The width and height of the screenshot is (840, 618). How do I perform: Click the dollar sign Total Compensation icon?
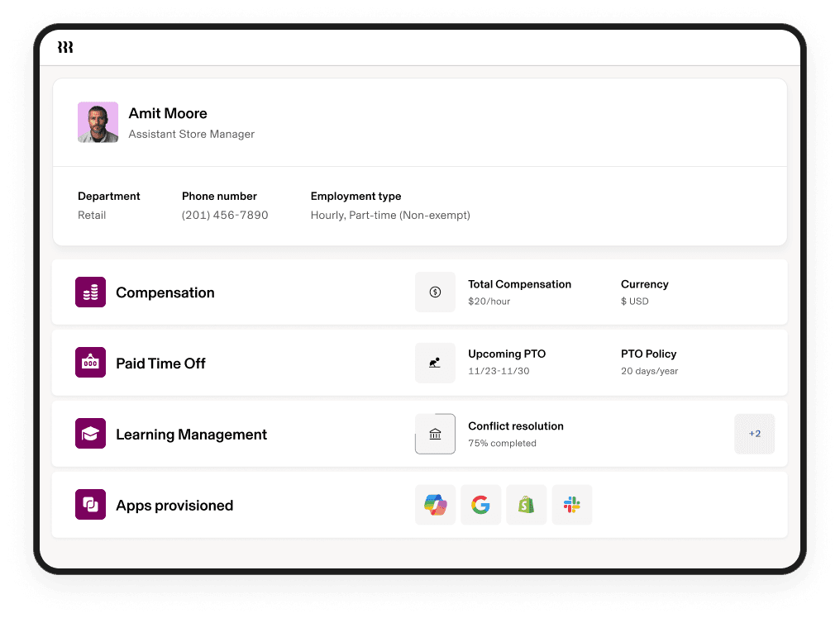435,292
